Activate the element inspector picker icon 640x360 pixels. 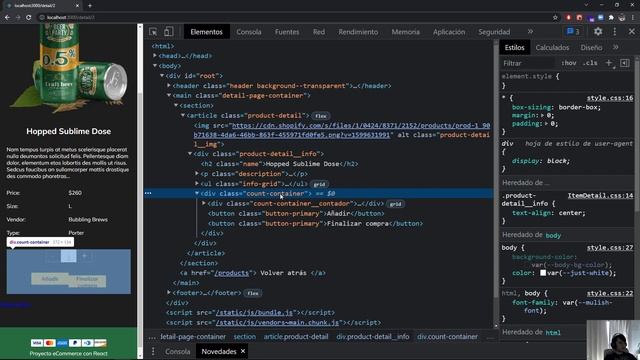[153, 32]
